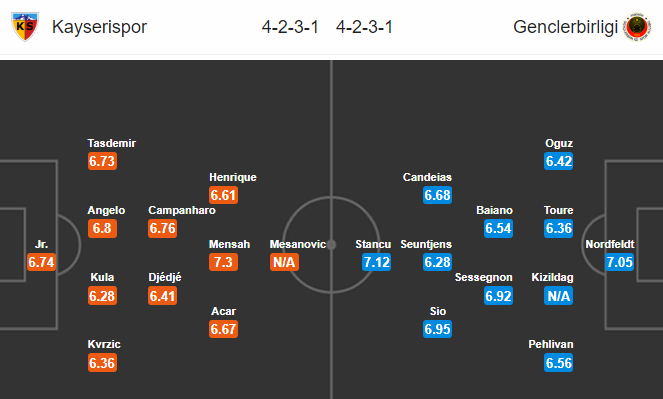This screenshot has height=399, width=663.
Task: Click the Kayserispor club crest icon
Action: tap(25, 27)
